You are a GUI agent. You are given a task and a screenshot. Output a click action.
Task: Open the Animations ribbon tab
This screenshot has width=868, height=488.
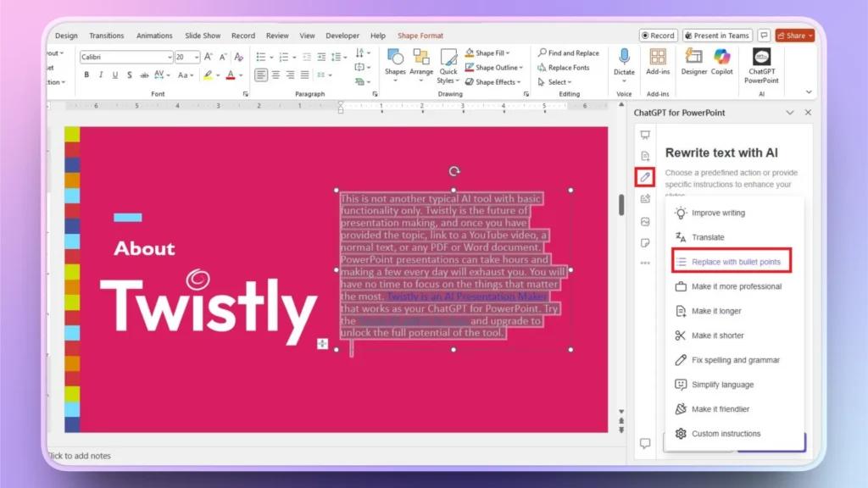[154, 35]
